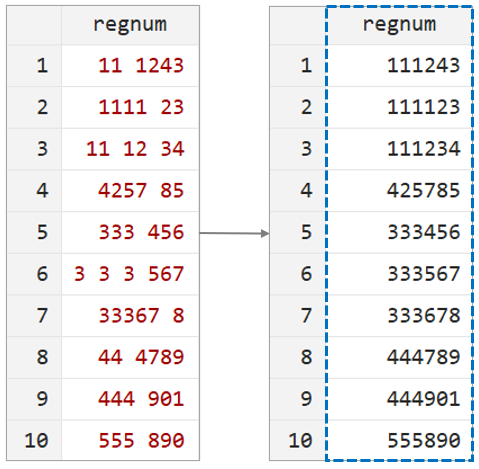Click row number 10 in left table

pos(34,440)
